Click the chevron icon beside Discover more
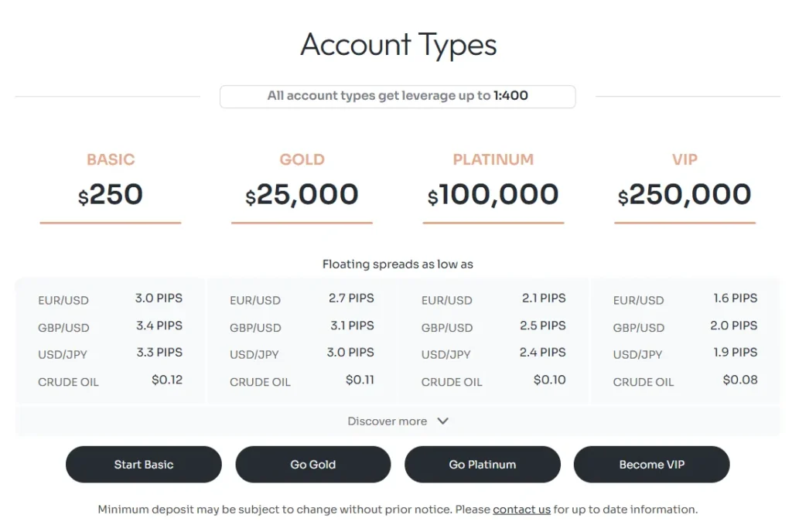Screen dimensions: 792x532 pyautogui.click(x=442, y=421)
